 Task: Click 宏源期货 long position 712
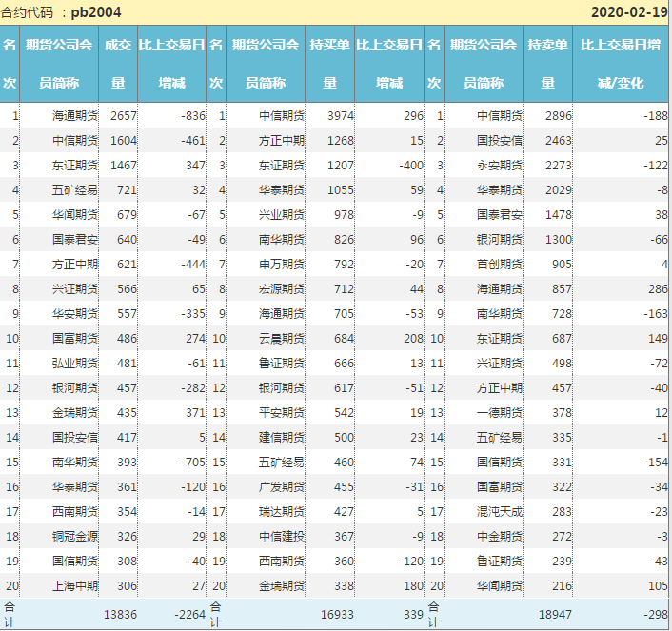pyautogui.click(x=345, y=289)
